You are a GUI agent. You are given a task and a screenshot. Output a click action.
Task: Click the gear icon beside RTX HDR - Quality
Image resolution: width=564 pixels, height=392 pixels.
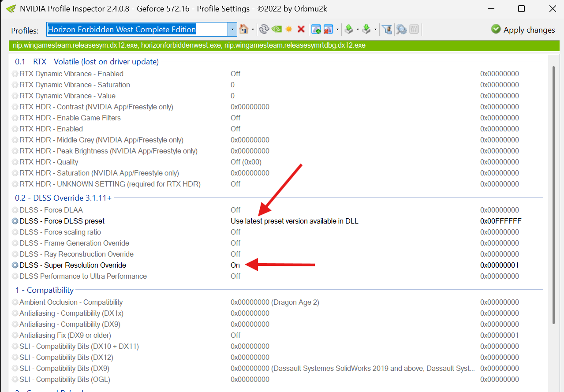click(15, 162)
